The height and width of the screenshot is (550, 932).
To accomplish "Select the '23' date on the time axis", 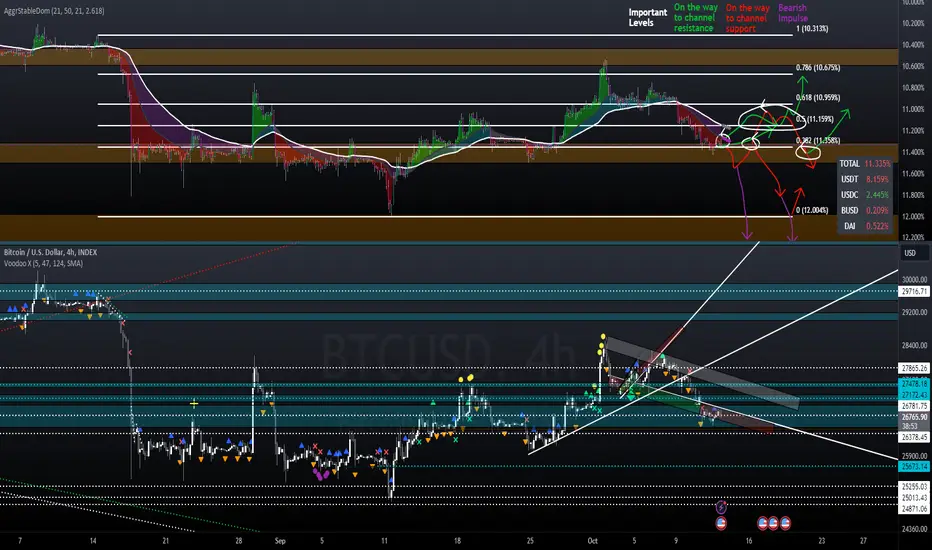I will [x=821, y=541].
